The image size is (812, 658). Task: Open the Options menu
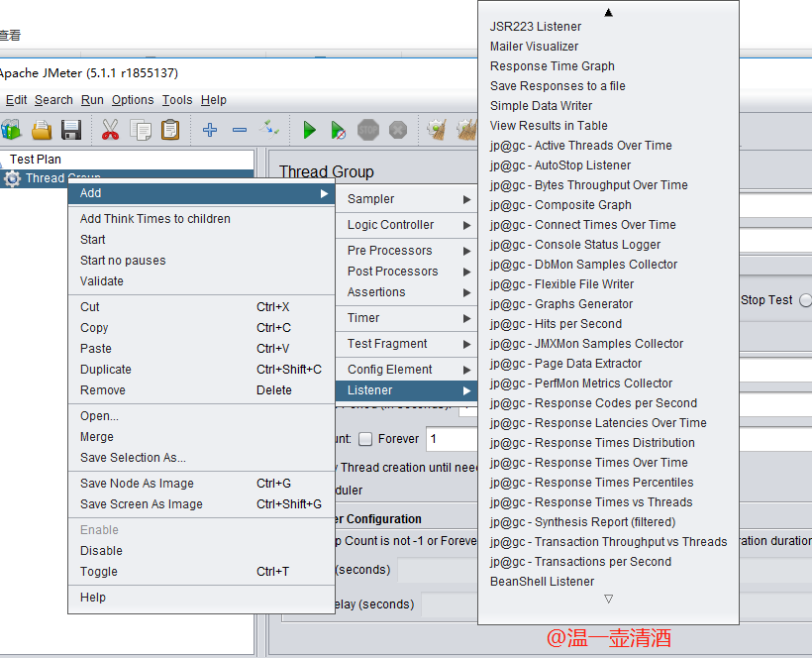133,100
